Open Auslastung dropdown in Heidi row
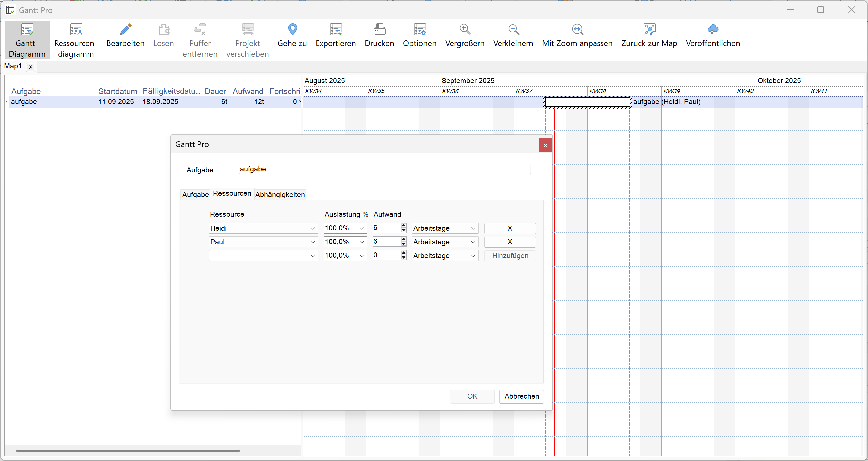868x461 pixels. (362, 228)
